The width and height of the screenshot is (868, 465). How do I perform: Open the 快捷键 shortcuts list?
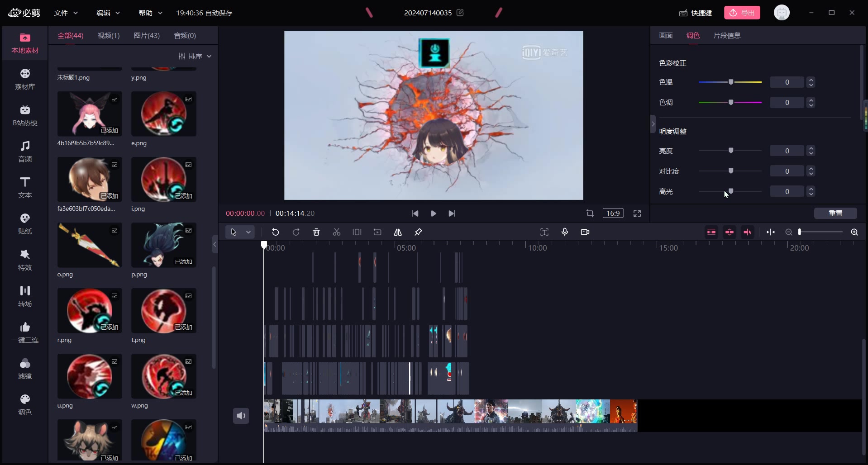point(696,13)
